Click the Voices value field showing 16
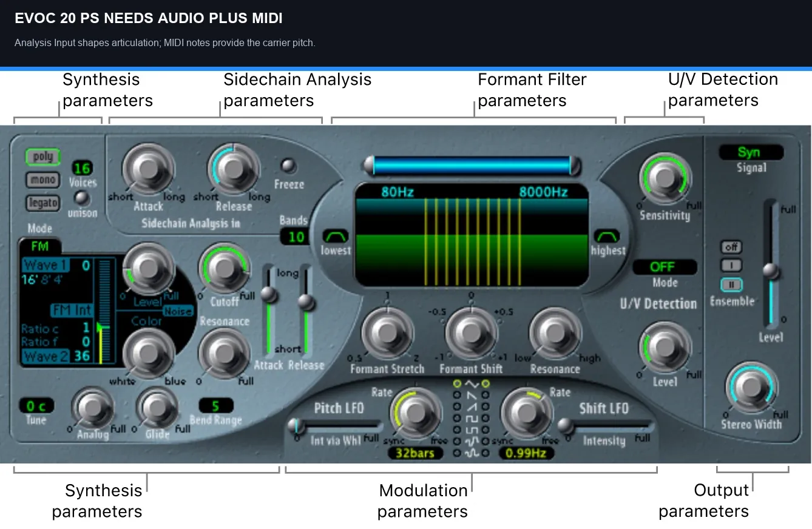This screenshot has height=529, width=812. [x=81, y=168]
